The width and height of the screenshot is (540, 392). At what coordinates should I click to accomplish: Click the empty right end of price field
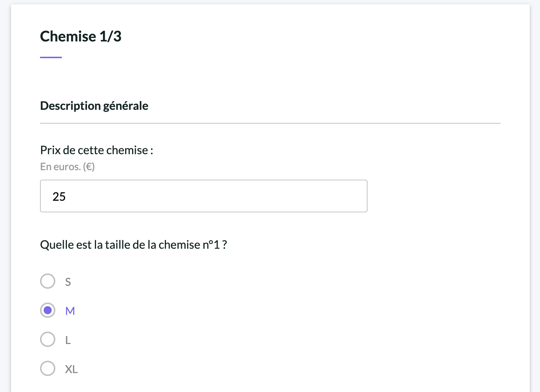(327, 196)
